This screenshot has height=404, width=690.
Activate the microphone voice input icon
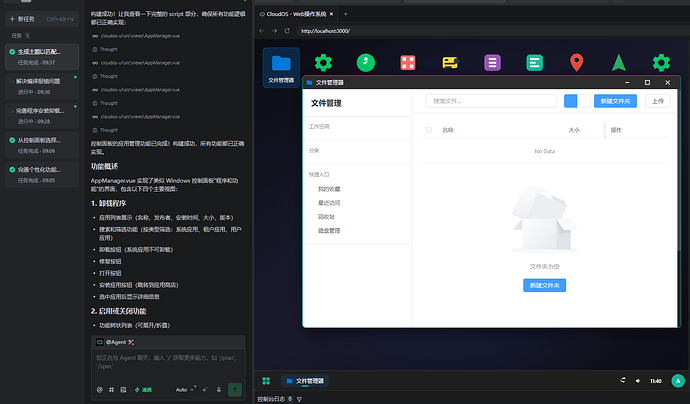pos(219,389)
